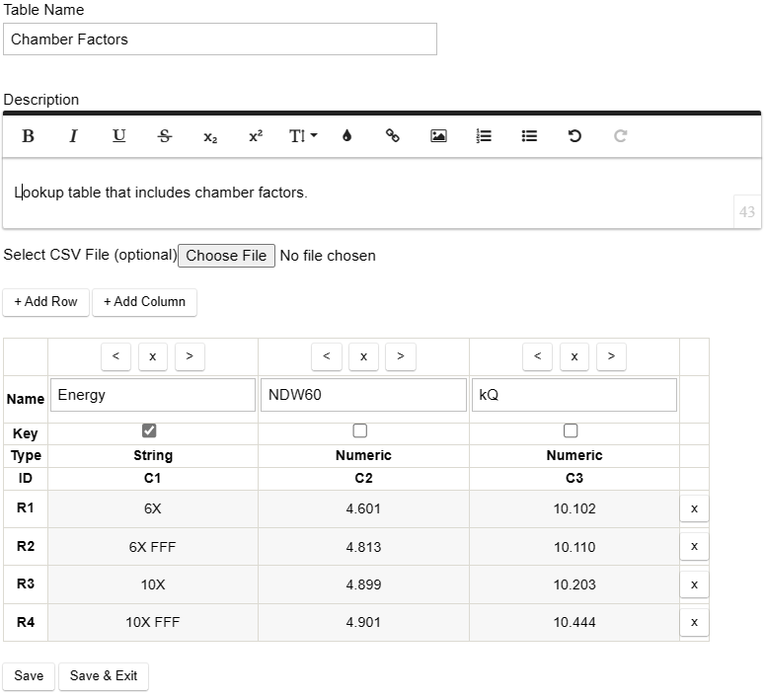
Task: Click the superscript icon
Action: point(256,136)
